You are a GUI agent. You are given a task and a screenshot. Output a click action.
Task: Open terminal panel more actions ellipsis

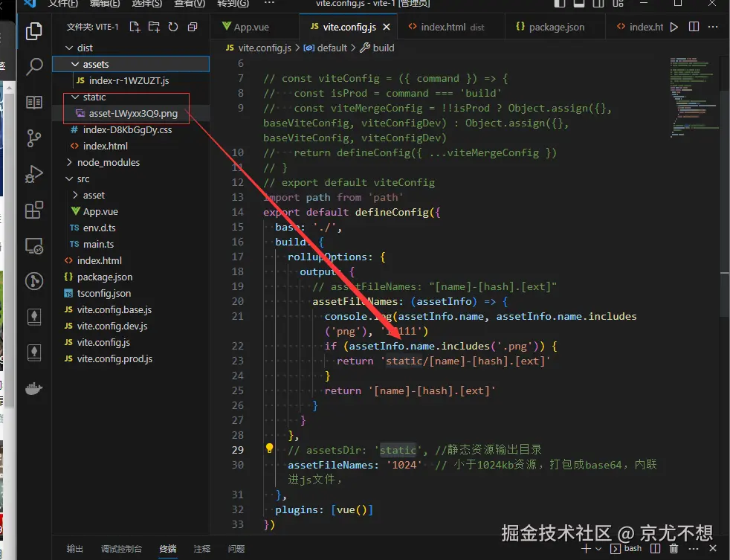[x=694, y=548]
